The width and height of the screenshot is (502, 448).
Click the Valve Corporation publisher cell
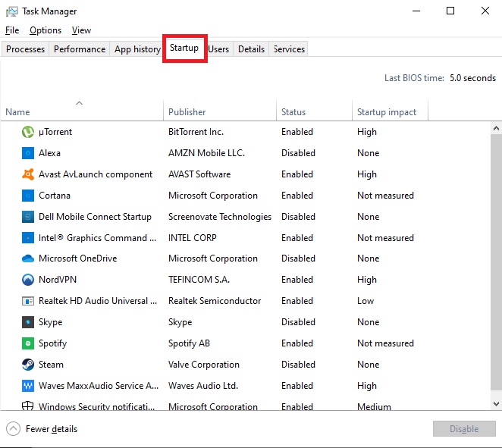coord(204,365)
